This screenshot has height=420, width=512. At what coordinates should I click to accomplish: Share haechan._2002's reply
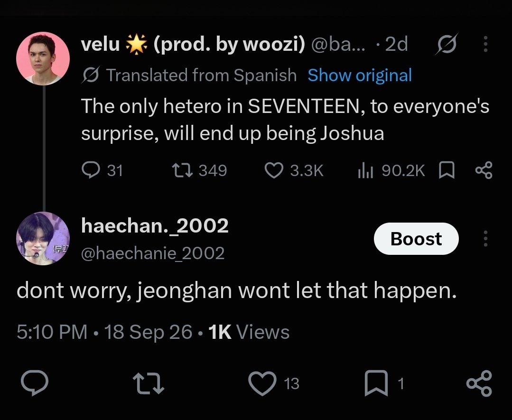pos(479,383)
